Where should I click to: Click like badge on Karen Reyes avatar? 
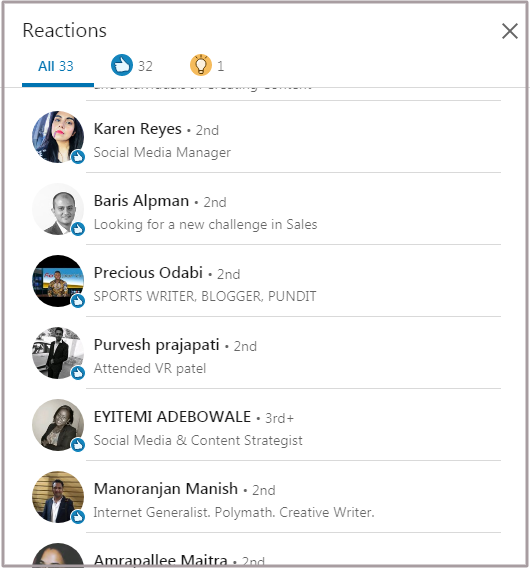pos(78,157)
